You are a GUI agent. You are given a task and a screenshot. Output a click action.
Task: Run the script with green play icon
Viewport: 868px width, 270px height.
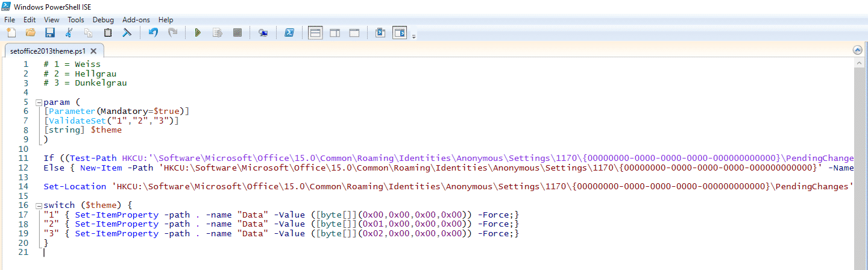point(198,33)
